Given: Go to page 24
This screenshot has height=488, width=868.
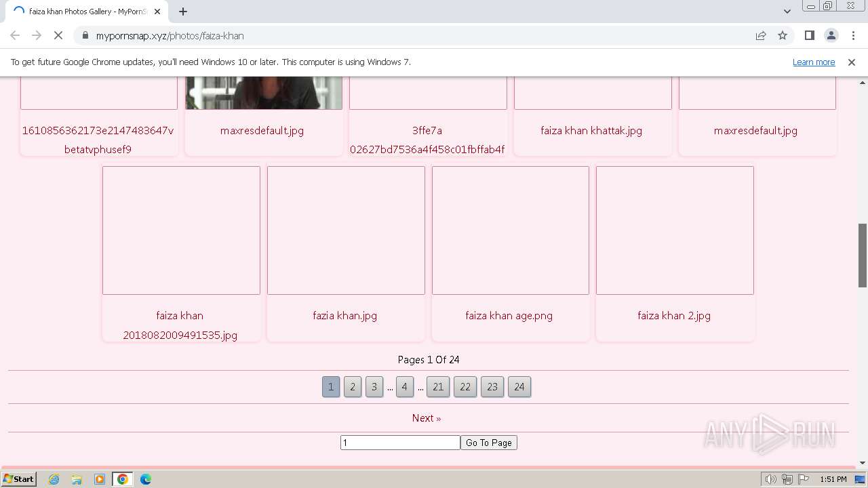Looking at the screenshot, I should (x=519, y=387).
